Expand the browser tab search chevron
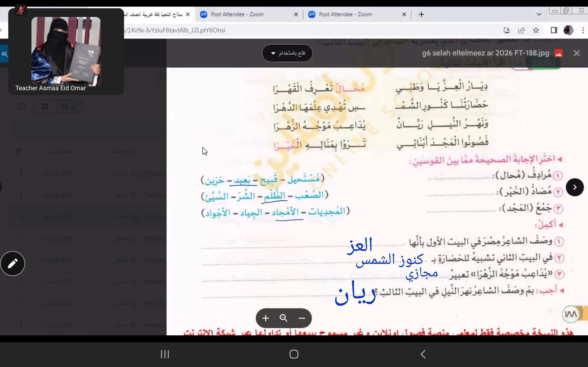Image resolution: width=588 pixels, height=367 pixels. tap(539, 14)
